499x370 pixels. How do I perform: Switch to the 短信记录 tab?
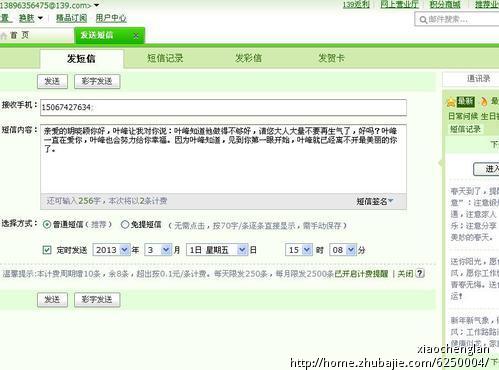(165, 58)
